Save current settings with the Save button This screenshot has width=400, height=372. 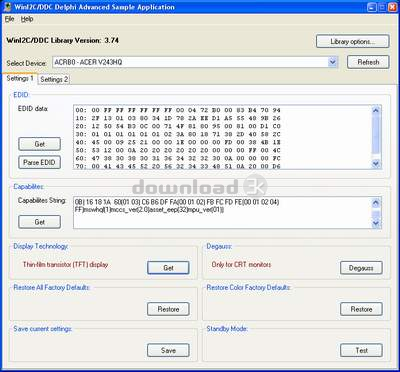coord(168,351)
